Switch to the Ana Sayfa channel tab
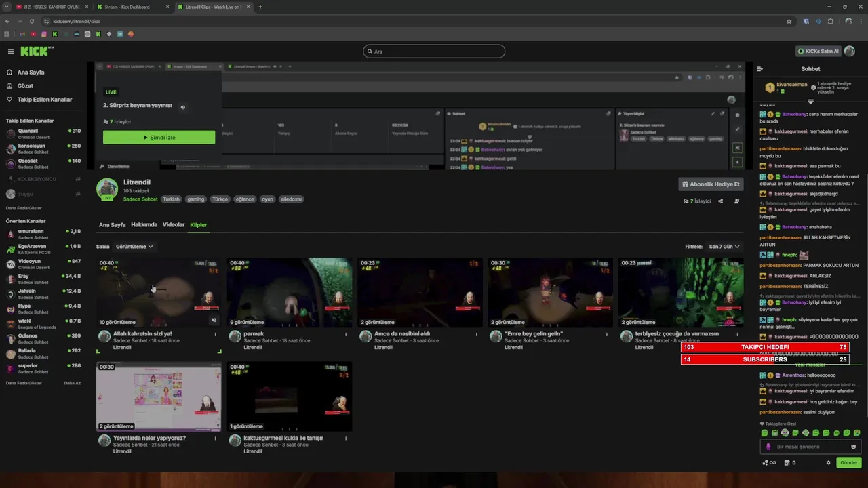Screen dimensions: 868x488 [112, 225]
